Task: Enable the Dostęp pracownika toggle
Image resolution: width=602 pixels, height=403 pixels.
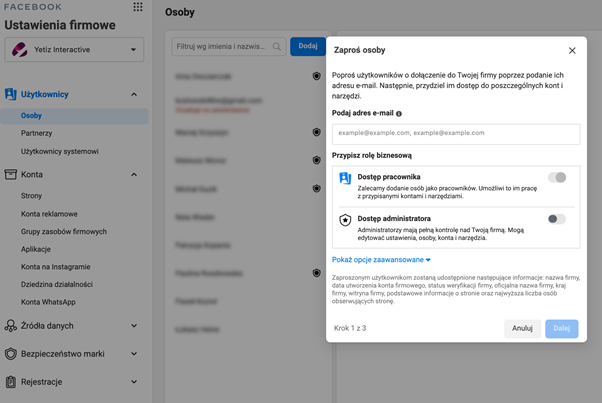Action: pyautogui.click(x=557, y=177)
